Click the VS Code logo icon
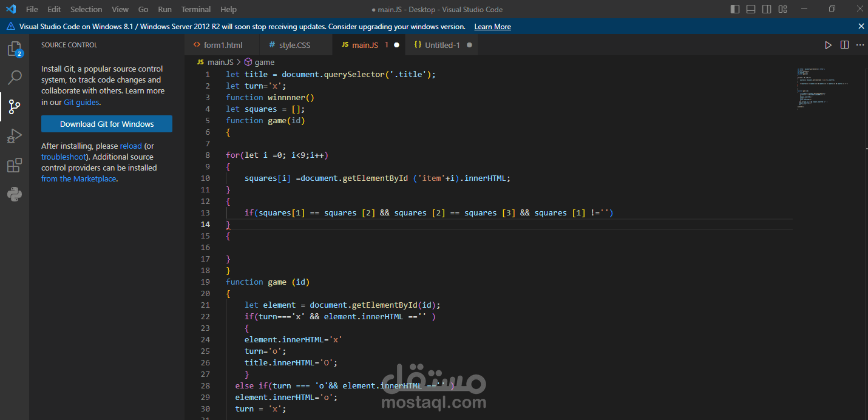The width and height of the screenshot is (868, 420). [11, 9]
